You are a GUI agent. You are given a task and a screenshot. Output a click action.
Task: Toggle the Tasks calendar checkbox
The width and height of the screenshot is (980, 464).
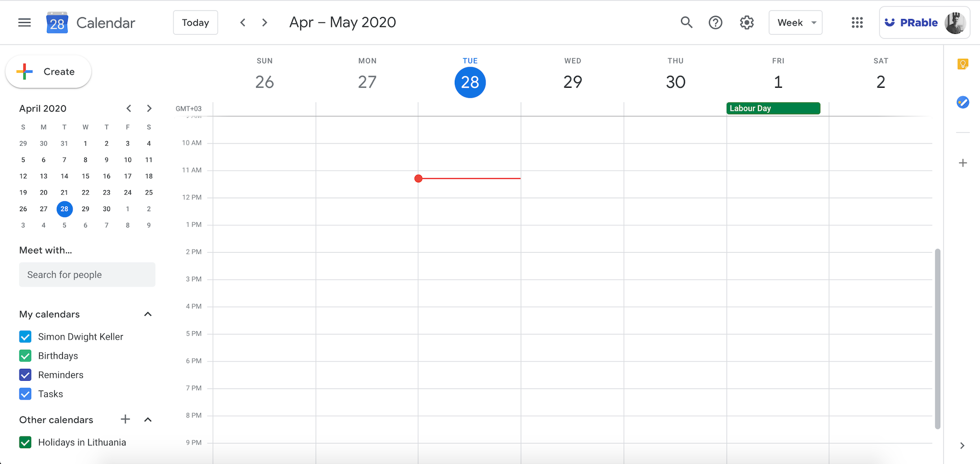point(25,394)
